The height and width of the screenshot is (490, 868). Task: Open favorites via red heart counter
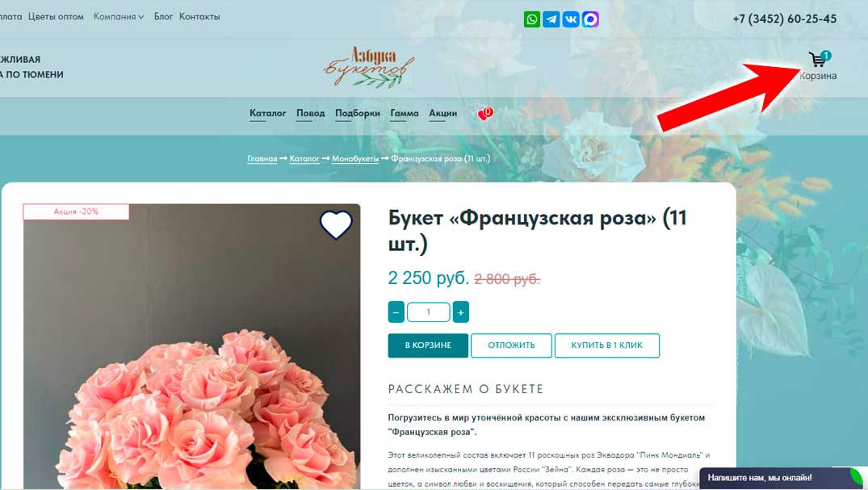485,113
